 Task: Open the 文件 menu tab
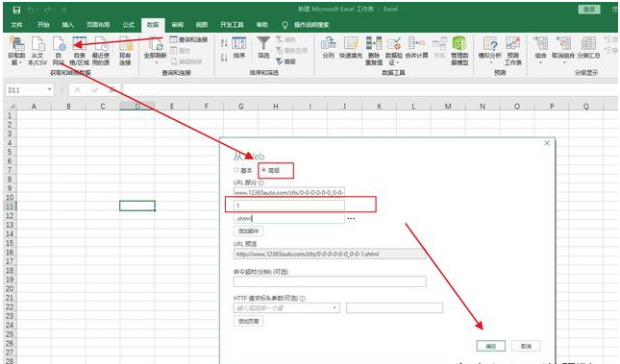tap(16, 25)
